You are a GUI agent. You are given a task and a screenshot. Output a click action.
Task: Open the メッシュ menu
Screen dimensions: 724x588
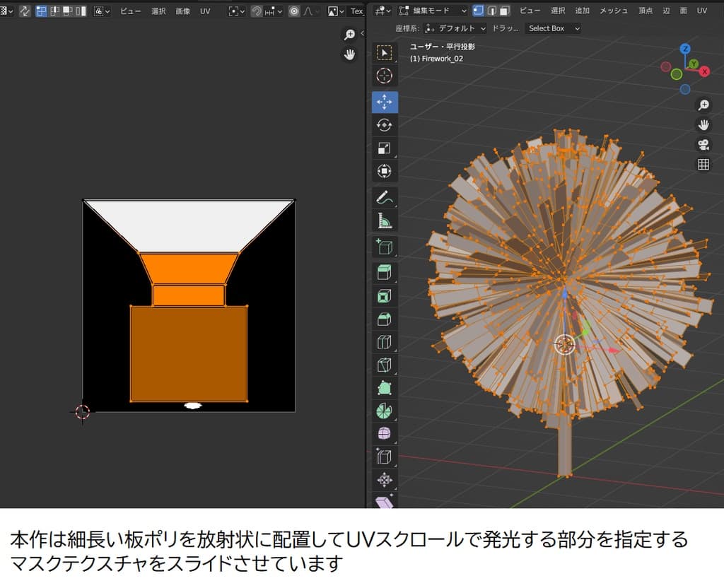tap(612, 10)
